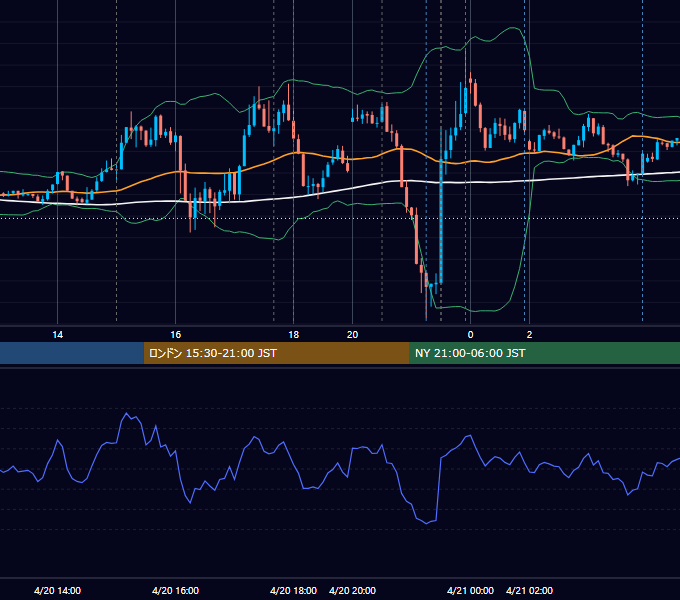
Task: Click the 0 hour label on price chart axis
Action: [471, 335]
